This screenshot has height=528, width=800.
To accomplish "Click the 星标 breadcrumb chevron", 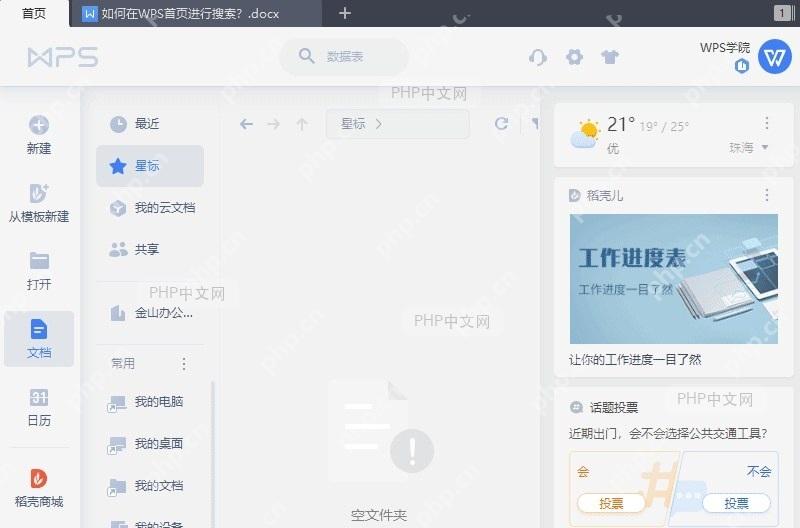I will click(378, 123).
